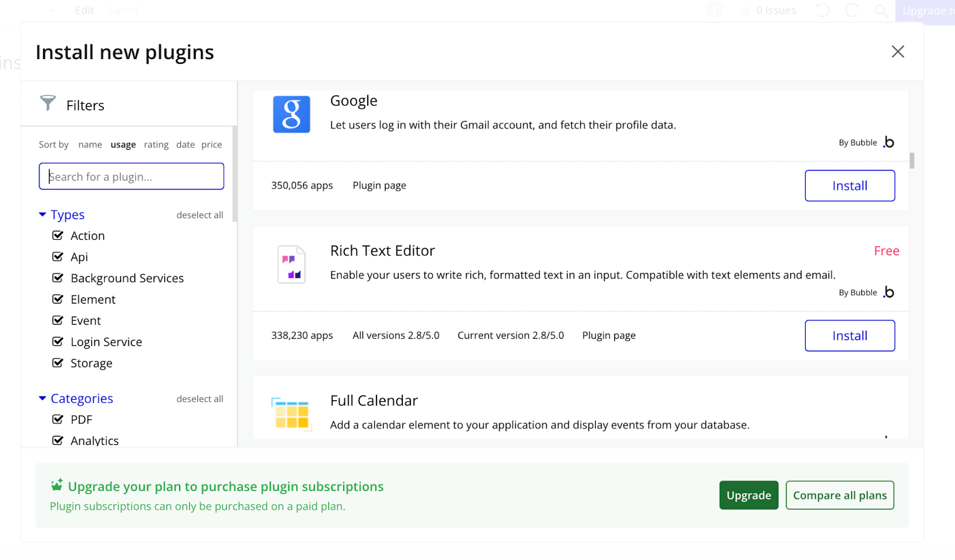Click the Full Calendar plugin icon

(x=291, y=413)
